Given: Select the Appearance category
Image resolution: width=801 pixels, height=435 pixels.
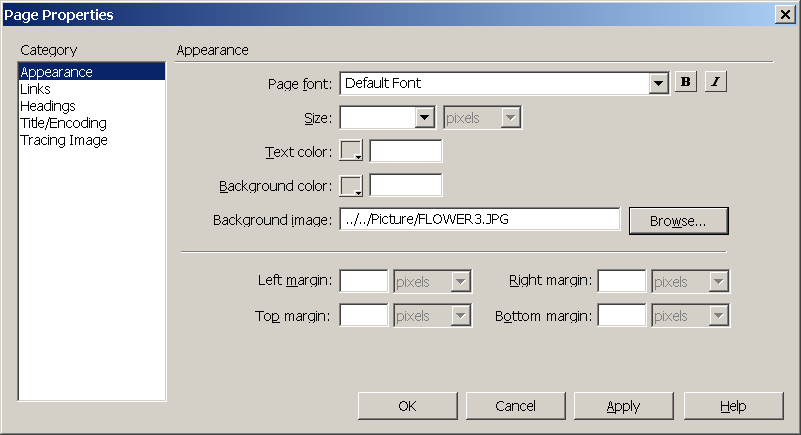Looking at the screenshot, I should tap(92, 71).
